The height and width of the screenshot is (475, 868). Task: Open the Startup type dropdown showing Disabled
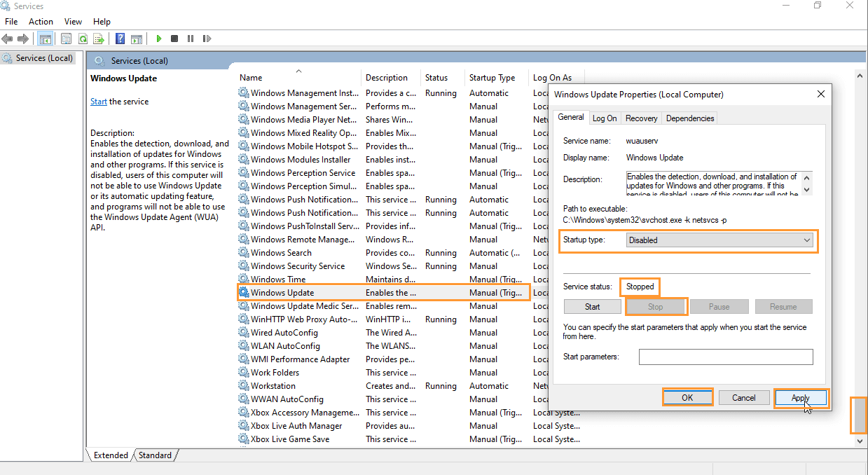click(719, 240)
